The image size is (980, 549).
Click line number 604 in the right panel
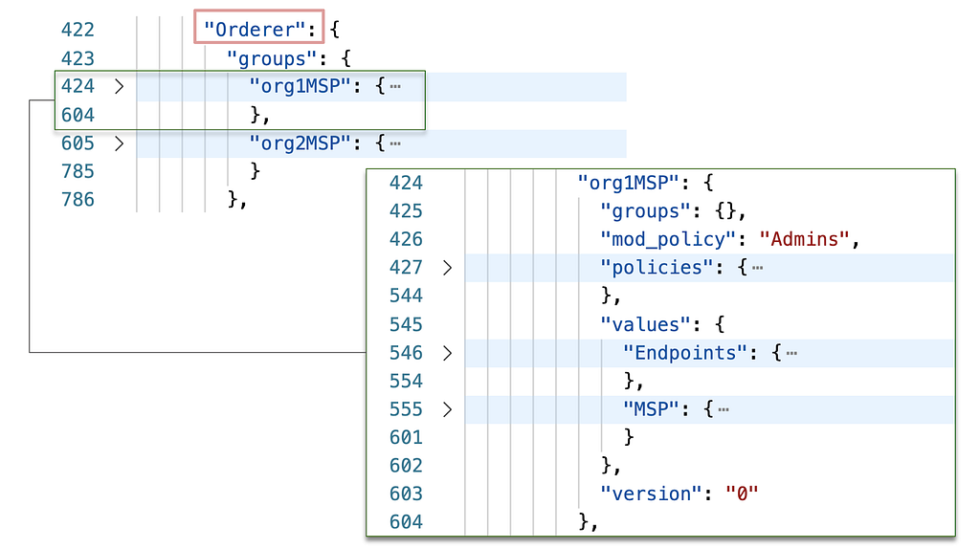406,522
